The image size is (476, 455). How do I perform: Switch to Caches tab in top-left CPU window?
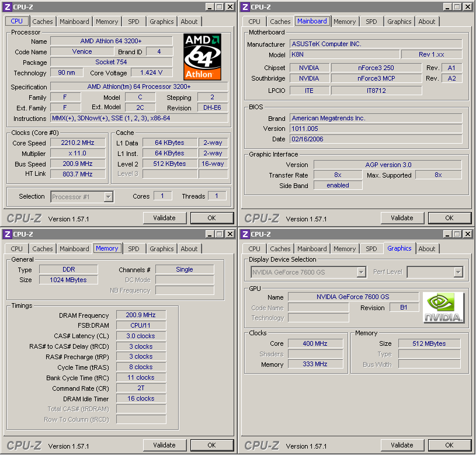(43, 22)
